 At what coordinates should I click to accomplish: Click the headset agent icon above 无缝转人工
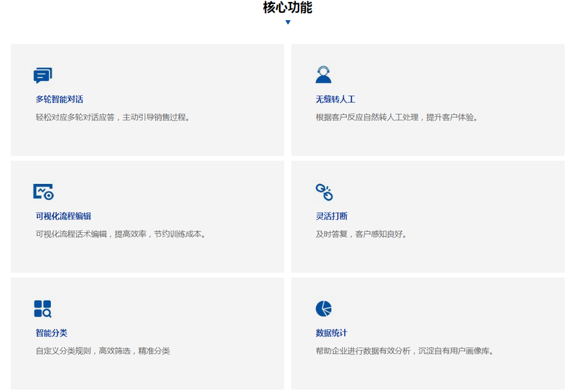tap(323, 75)
